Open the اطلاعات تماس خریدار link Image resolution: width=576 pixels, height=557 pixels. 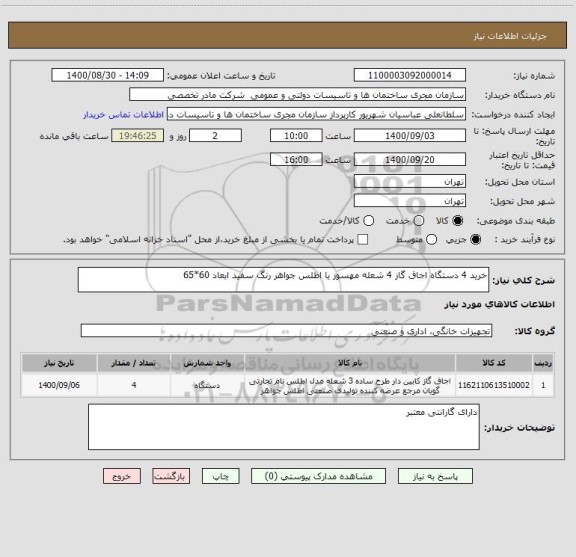tap(123, 115)
